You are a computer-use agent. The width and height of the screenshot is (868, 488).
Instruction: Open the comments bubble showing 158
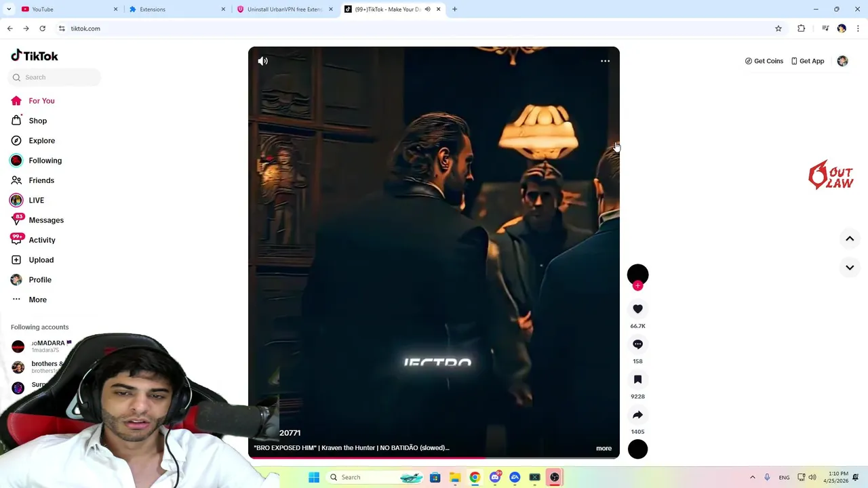[637, 344]
